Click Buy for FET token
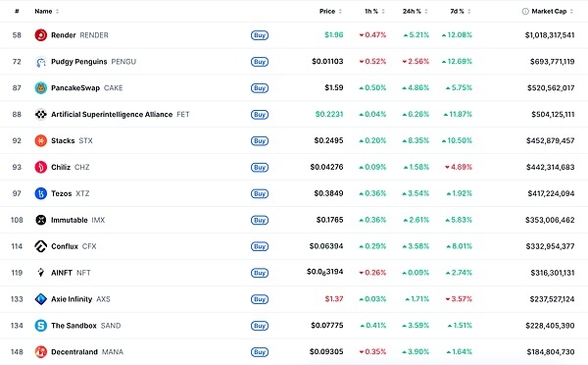The height and width of the screenshot is (365, 588). (x=260, y=115)
